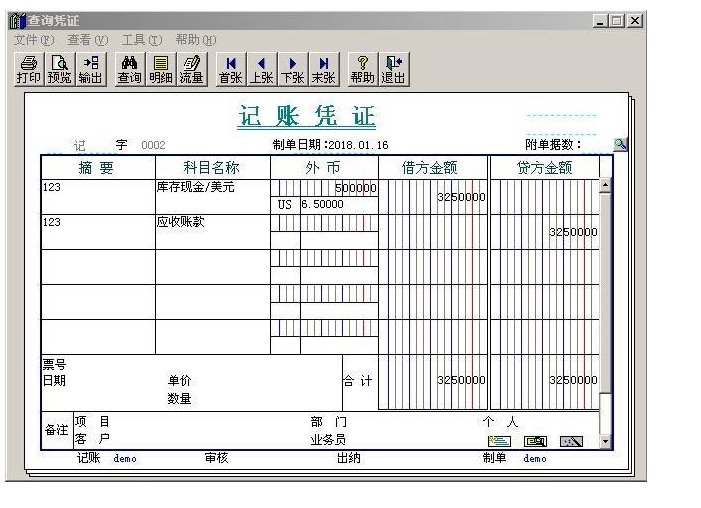The width and height of the screenshot is (701, 508).
Task: Click the middle icon in the remarks row
Action: 535,441
